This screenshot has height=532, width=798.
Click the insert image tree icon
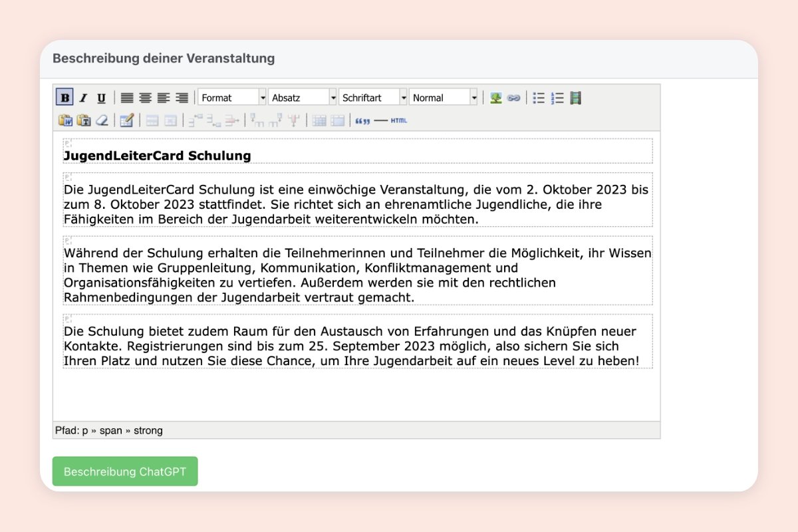tap(495, 98)
